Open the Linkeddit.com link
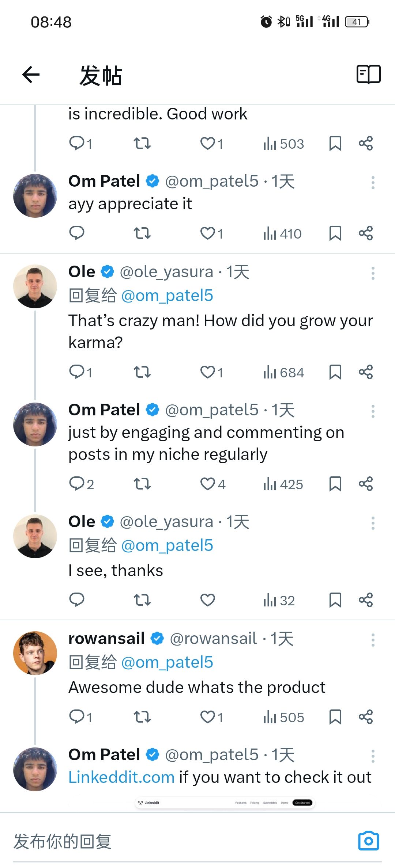The width and height of the screenshot is (395, 868). click(x=121, y=777)
